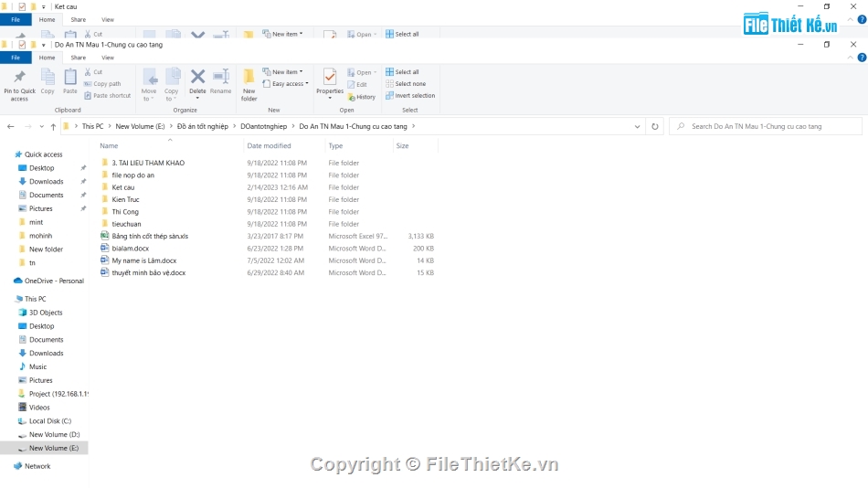The image size is (868, 488).
Task: Click Copy path in ribbon
Action: tap(102, 84)
